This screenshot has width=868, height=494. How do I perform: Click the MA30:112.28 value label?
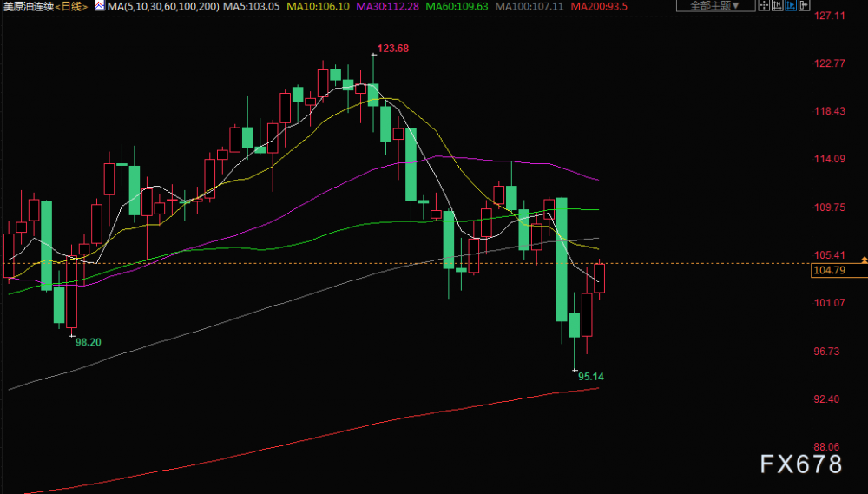pyautogui.click(x=387, y=6)
